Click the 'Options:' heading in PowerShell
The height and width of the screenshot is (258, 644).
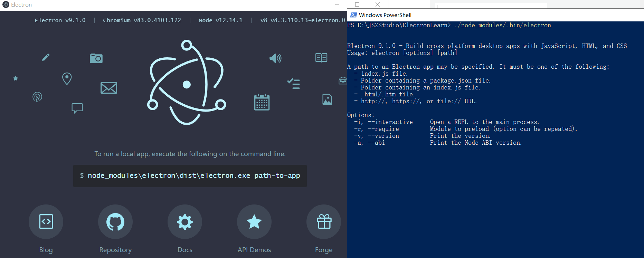click(x=361, y=115)
